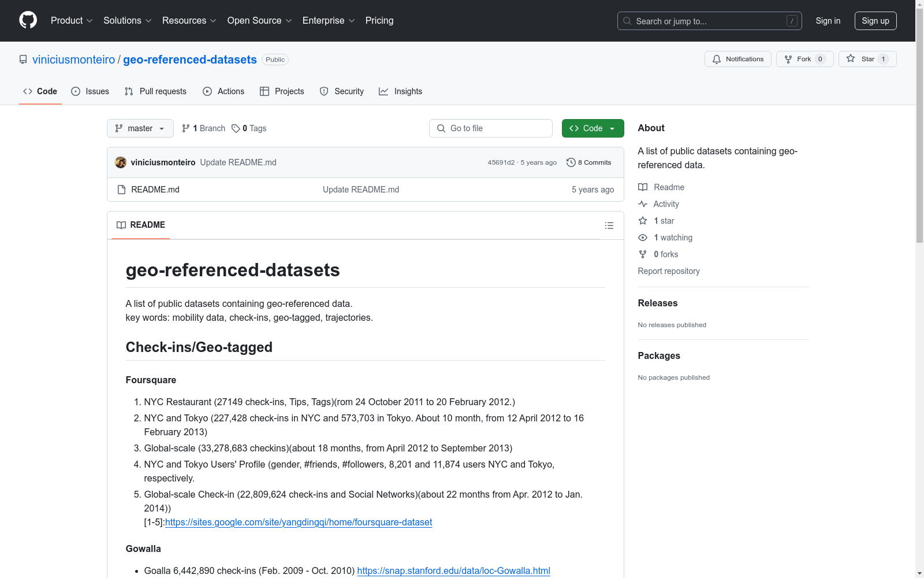Open the Projects tab
The height and width of the screenshot is (578, 924).
pyautogui.click(x=282, y=91)
